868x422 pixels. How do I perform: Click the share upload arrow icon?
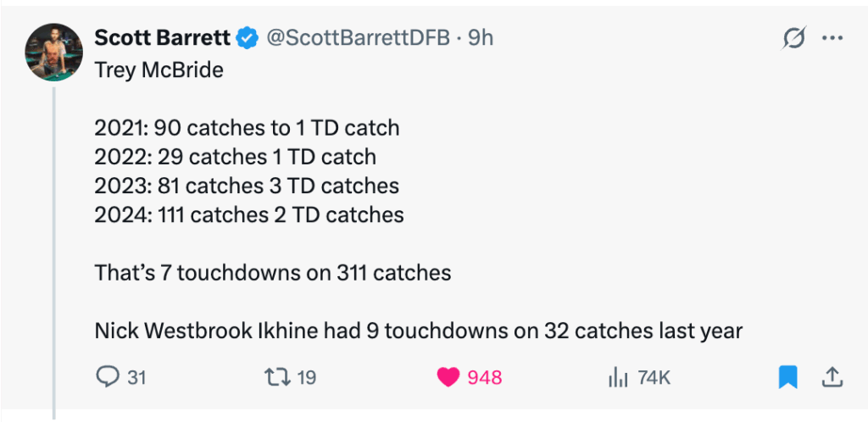(832, 377)
